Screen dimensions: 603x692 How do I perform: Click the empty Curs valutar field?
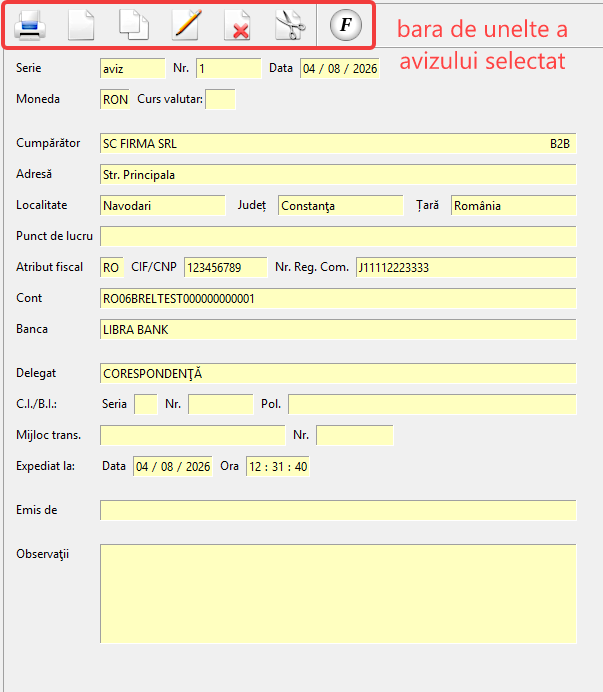point(220,99)
